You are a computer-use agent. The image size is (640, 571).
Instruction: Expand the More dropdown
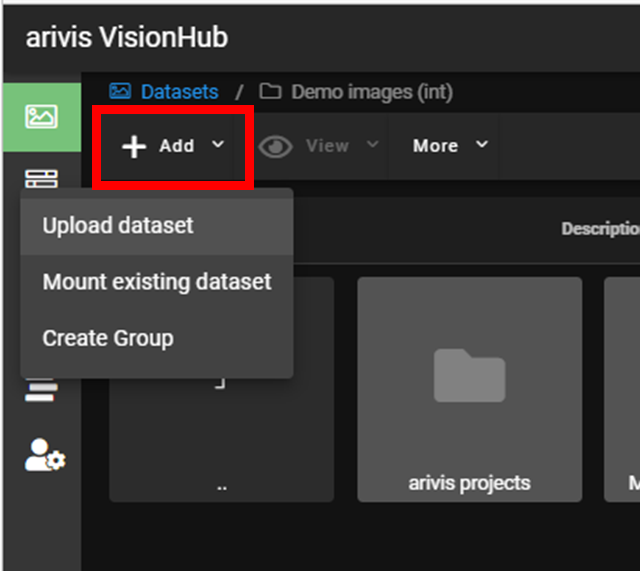450,146
